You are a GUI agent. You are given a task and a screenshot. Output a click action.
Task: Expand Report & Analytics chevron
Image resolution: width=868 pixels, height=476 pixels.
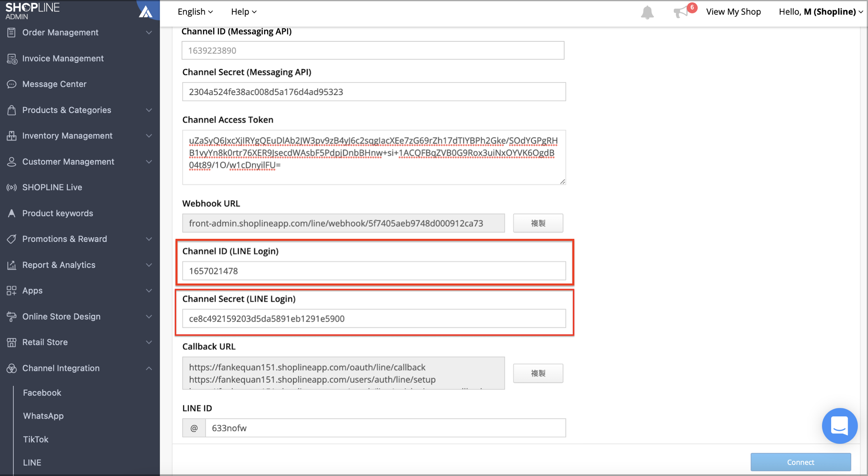[149, 265]
